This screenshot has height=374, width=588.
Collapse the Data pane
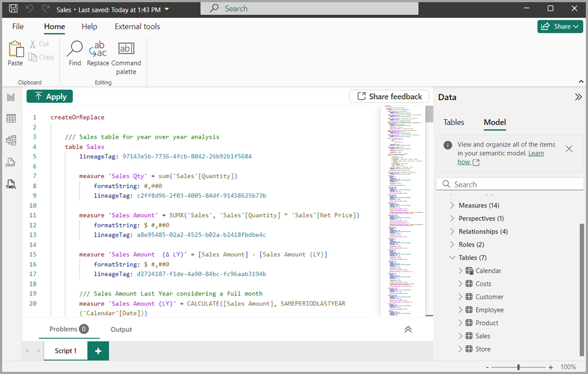coord(578,97)
